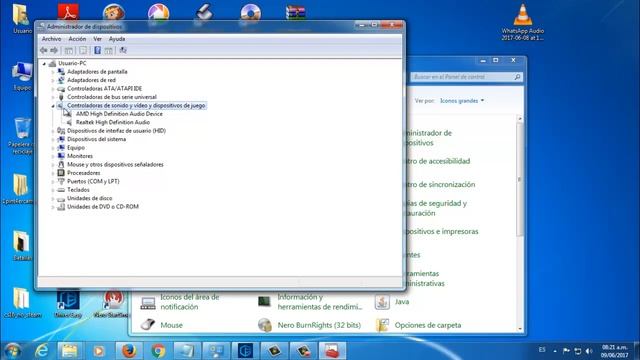640x360 pixels.
Task: Click the Back arrow in Device Manager toolbar
Action: pos(44,50)
